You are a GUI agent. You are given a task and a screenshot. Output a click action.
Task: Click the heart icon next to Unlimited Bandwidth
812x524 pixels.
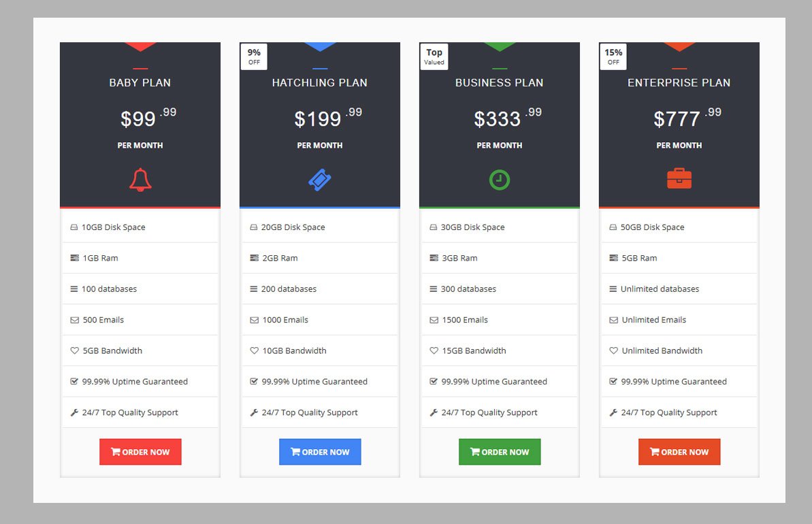coord(613,350)
